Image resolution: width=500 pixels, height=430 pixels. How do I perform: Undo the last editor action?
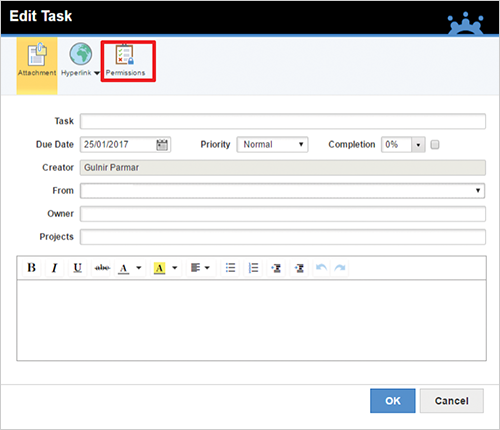(321, 268)
